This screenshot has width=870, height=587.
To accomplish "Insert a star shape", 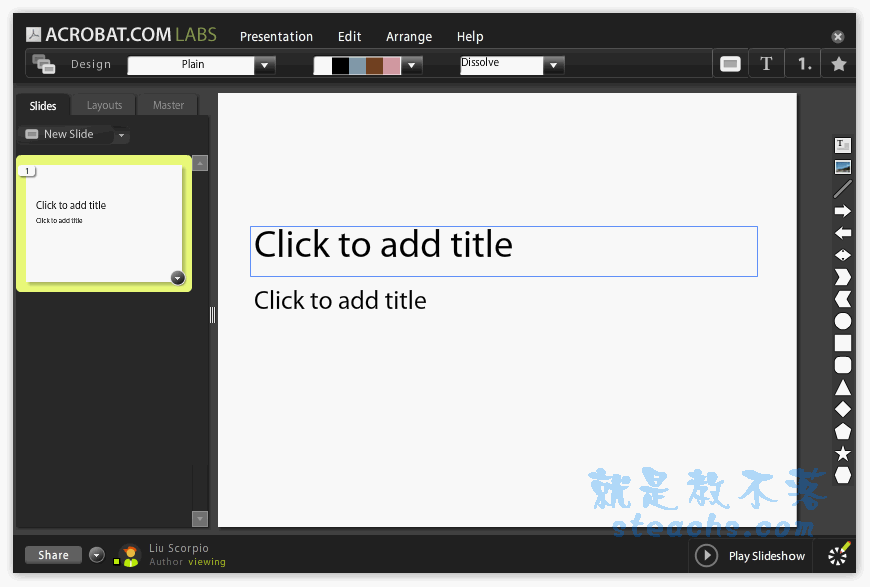I will (x=843, y=453).
